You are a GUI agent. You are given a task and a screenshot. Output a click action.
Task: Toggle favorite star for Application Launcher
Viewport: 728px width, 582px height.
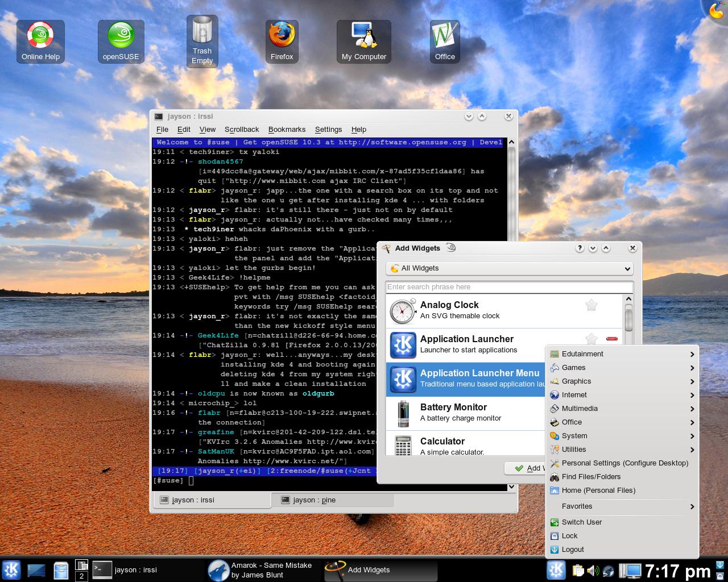coord(591,339)
